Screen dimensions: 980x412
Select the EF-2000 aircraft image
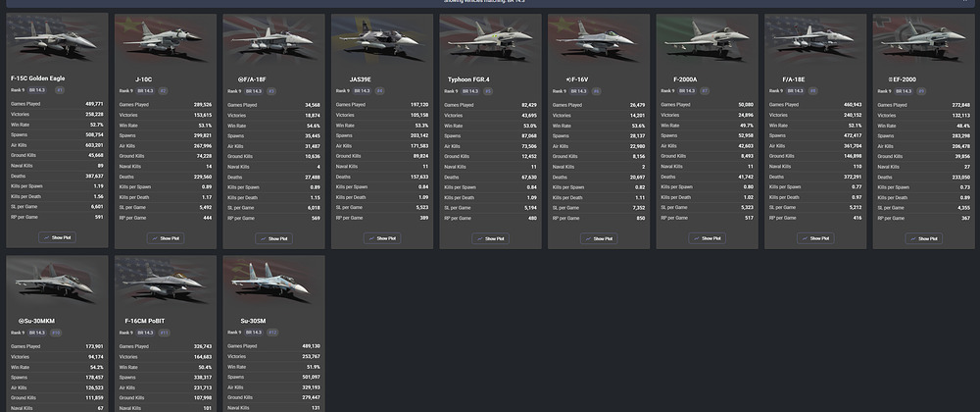[x=924, y=39]
